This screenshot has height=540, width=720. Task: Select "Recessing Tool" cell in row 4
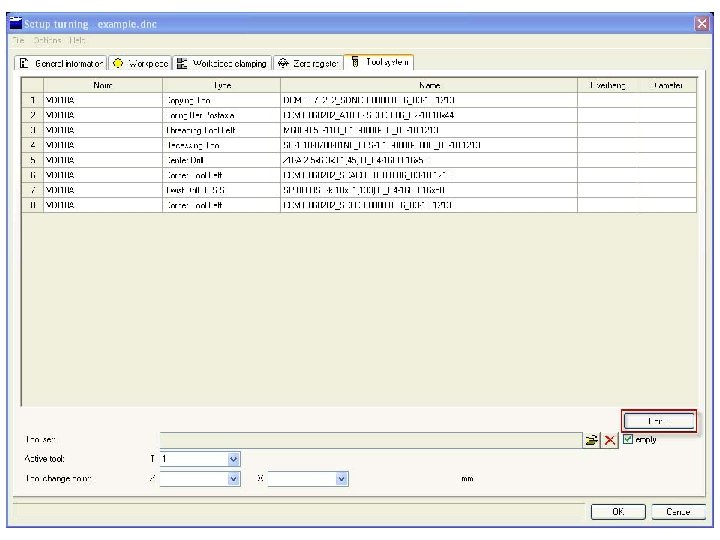pyautogui.click(x=221, y=145)
